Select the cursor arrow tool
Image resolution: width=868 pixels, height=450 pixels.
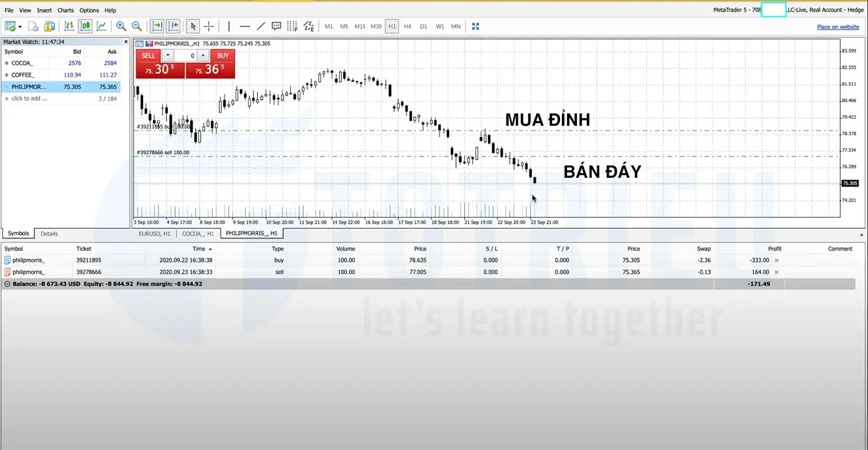point(193,26)
